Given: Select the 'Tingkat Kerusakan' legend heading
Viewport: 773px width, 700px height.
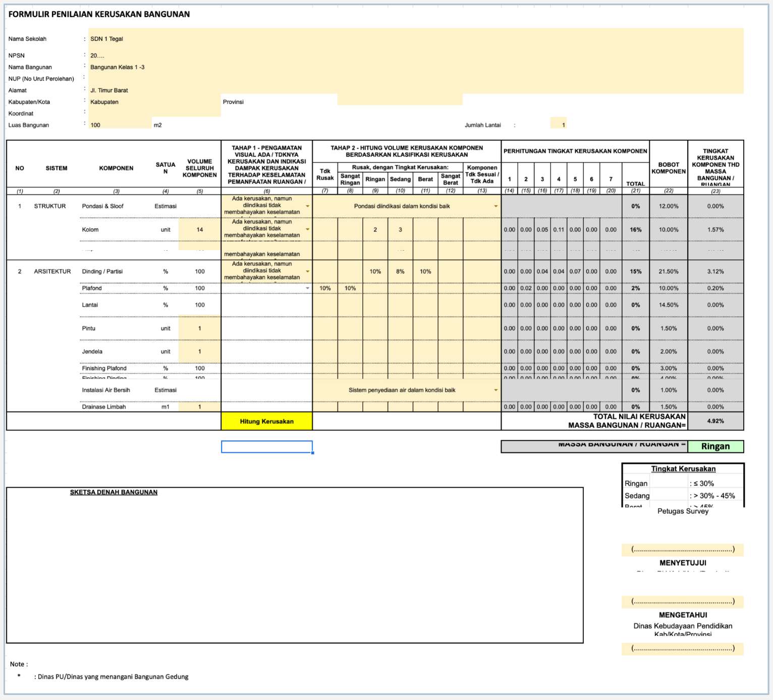Looking at the screenshot, I should [x=683, y=469].
